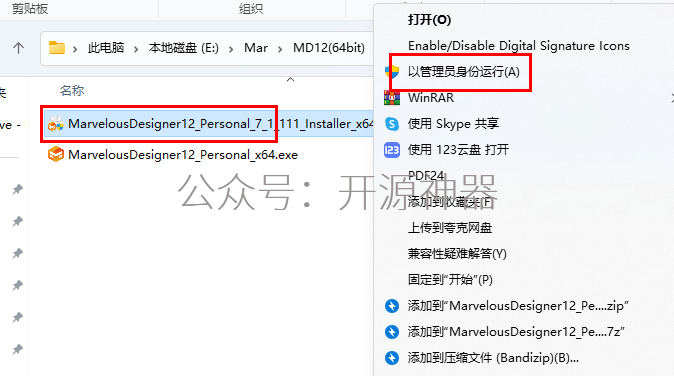Select the MarvelousDesigner12 Installer file
674x376 pixels.
(x=209, y=124)
